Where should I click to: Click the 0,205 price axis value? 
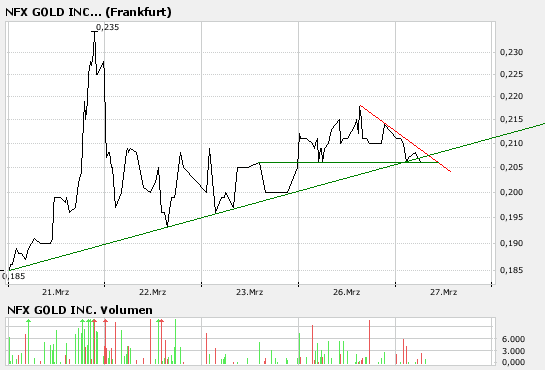pyautogui.click(x=511, y=167)
